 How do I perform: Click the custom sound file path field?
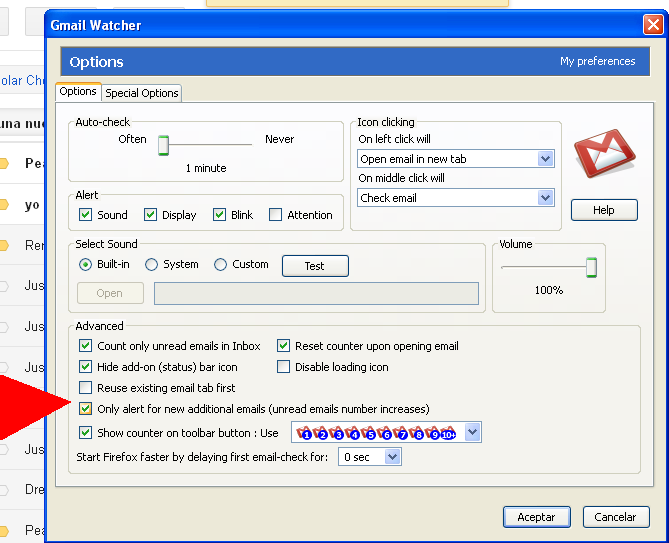point(316,293)
